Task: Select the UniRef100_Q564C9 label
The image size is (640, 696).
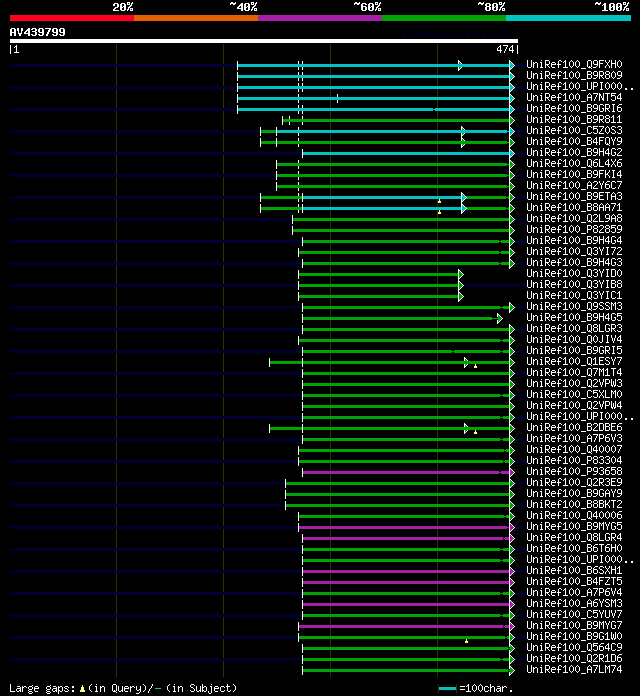Action: click(574, 647)
